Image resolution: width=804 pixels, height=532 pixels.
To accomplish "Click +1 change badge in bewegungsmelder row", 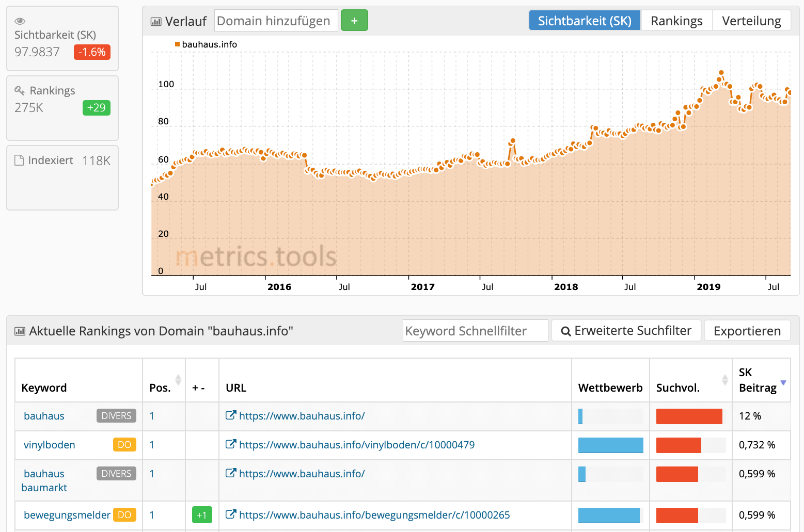I will [202, 515].
